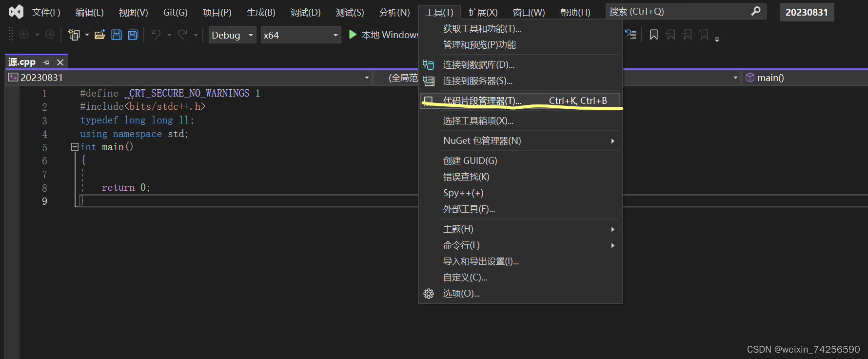868x359 pixels.
Task: Click the connect to database icon
Action: [429, 65]
